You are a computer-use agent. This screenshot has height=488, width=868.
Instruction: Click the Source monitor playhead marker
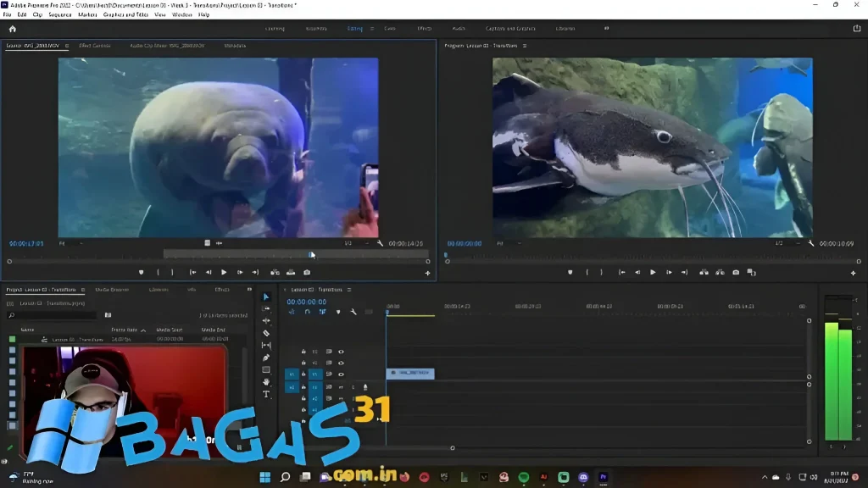tap(312, 254)
